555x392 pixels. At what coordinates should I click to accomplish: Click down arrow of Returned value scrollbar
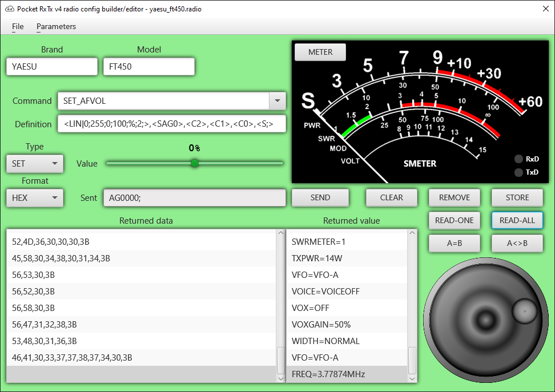(412, 378)
